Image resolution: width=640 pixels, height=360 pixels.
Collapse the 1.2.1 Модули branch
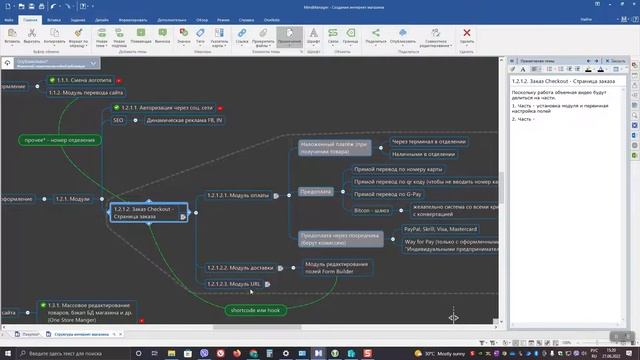[102, 199]
